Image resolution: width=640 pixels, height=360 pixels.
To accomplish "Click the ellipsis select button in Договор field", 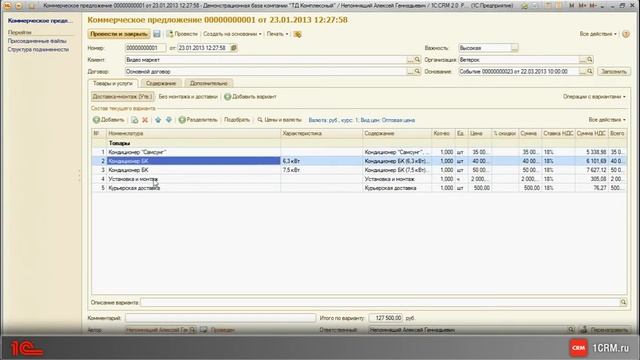I will click(410, 71).
